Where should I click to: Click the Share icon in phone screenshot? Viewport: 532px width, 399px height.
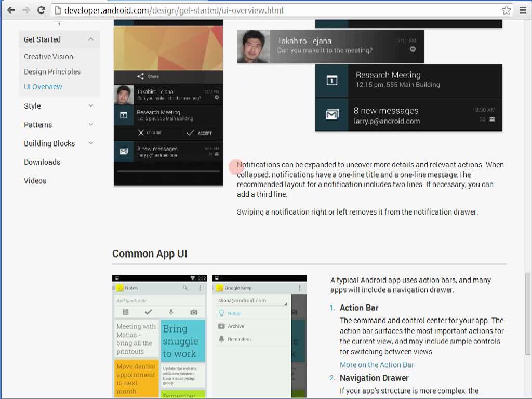(x=140, y=76)
